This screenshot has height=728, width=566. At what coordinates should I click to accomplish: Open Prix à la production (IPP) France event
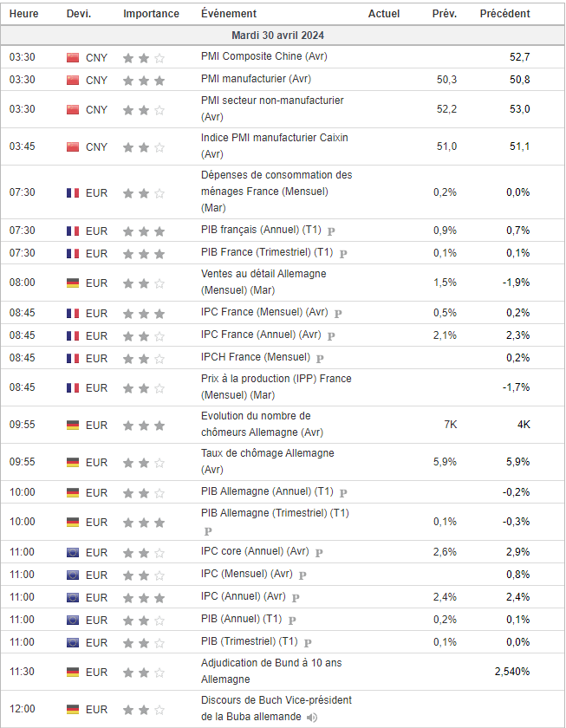point(276,387)
